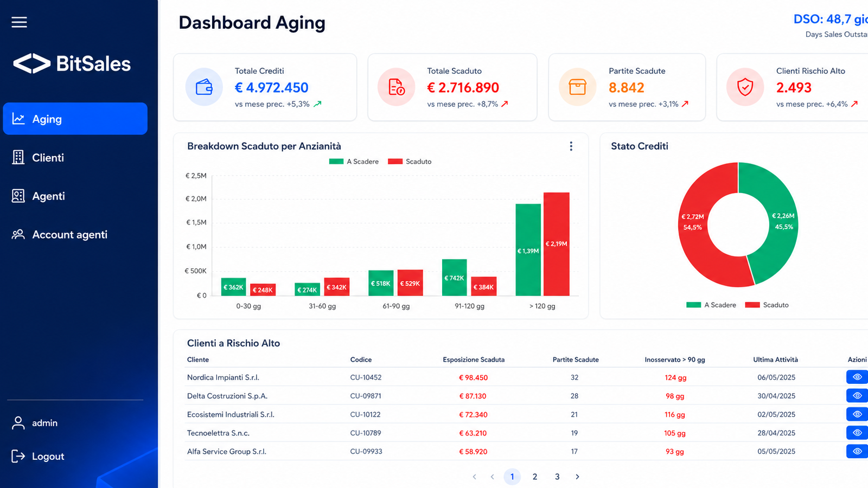Image resolution: width=868 pixels, height=488 pixels.
Task: Toggle A Scadere series in bar chart legend
Action: pos(354,162)
